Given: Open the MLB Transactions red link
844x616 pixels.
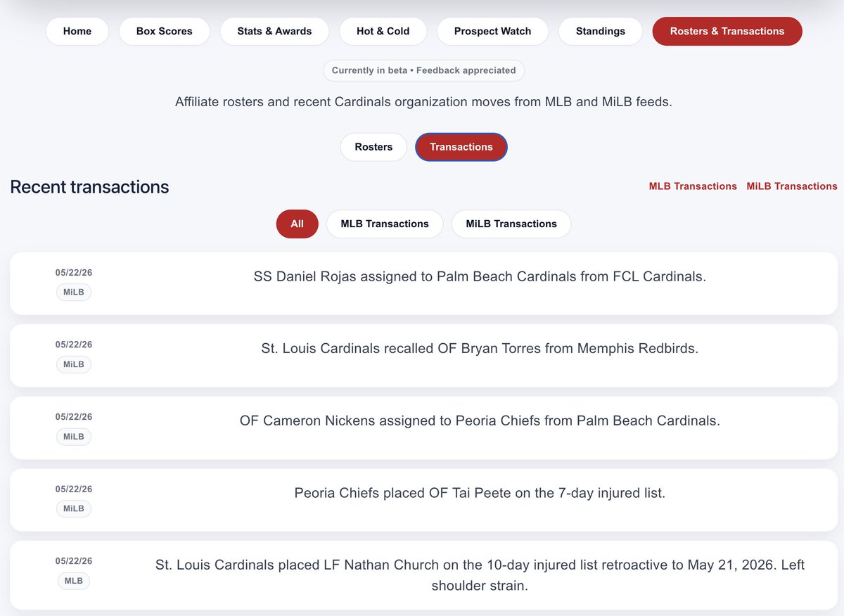Looking at the screenshot, I should pyautogui.click(x=693, y=186).
